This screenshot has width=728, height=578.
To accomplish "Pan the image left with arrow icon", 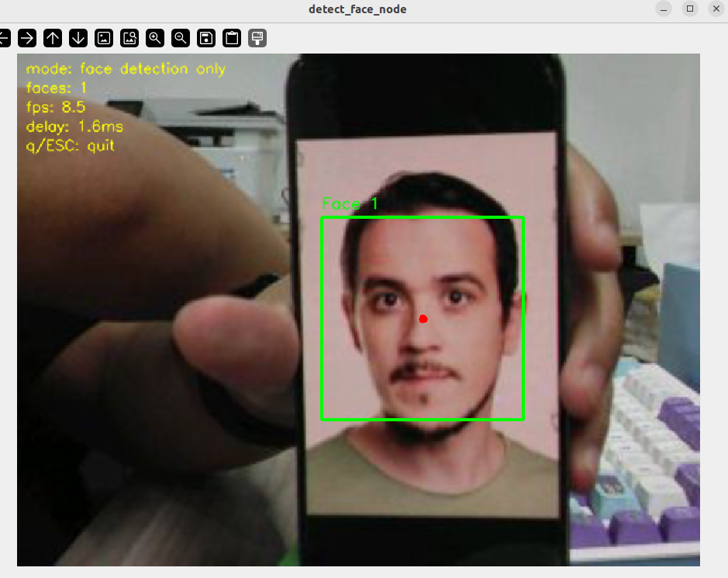I will click(x=4, y=38).
